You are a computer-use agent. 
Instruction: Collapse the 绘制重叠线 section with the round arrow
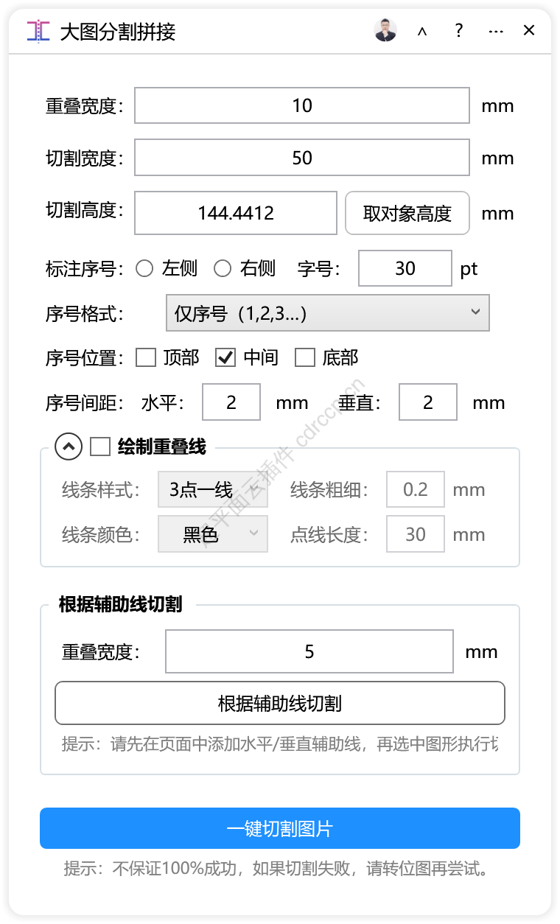[69, 446]
